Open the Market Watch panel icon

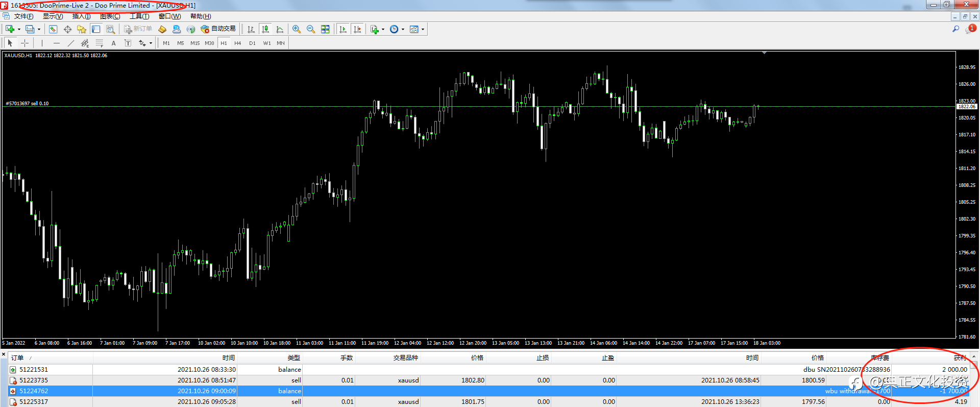53,29
